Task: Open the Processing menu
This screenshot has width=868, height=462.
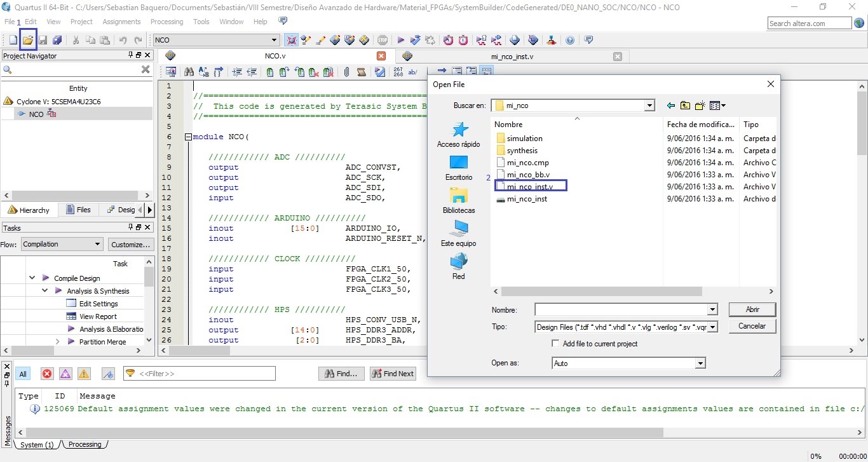Action: [x=166, y=22]
